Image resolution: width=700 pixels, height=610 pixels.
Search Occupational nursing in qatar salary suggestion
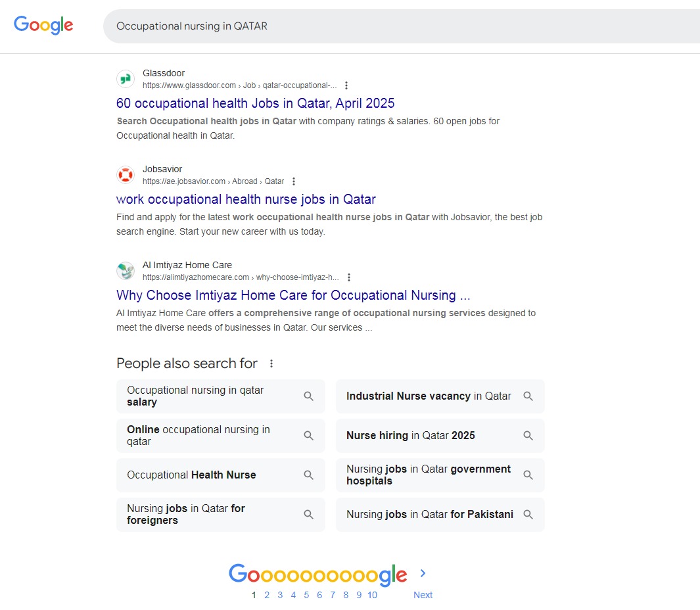(221, 396)
